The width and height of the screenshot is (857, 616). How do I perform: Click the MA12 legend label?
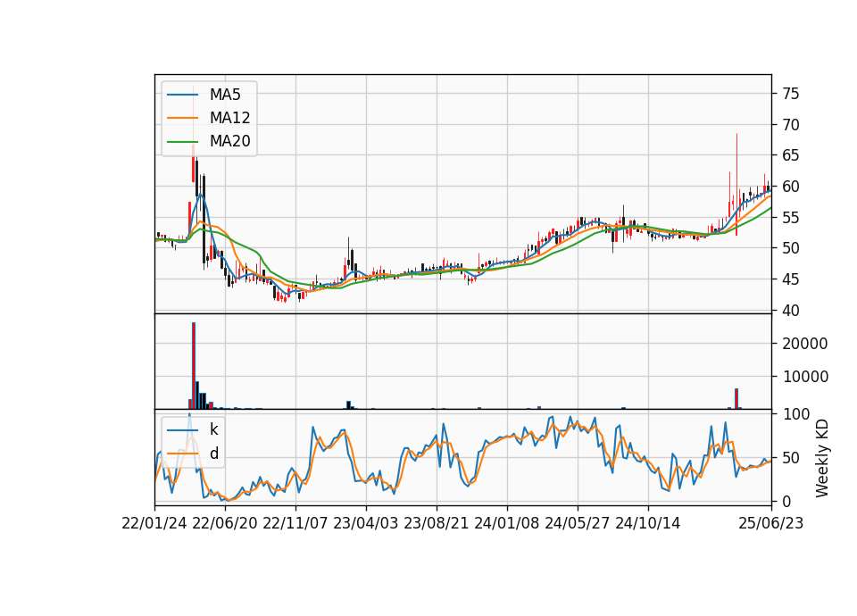click(229, 118)
